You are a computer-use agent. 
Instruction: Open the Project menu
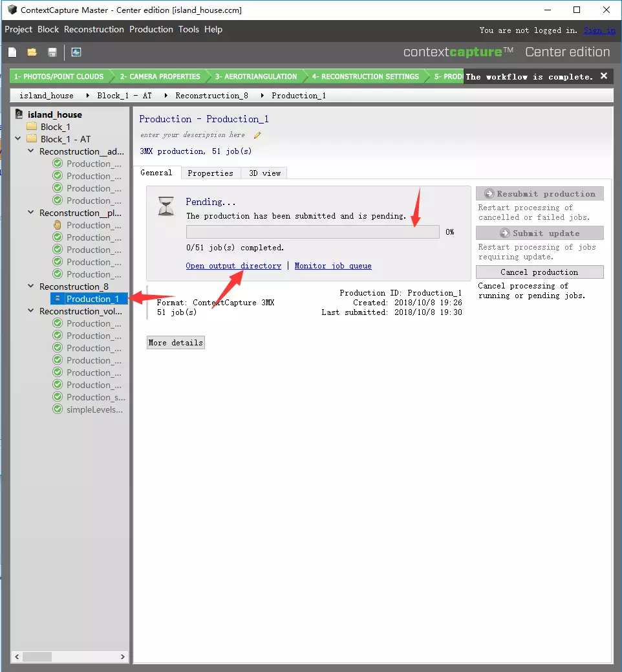point(18,29)
